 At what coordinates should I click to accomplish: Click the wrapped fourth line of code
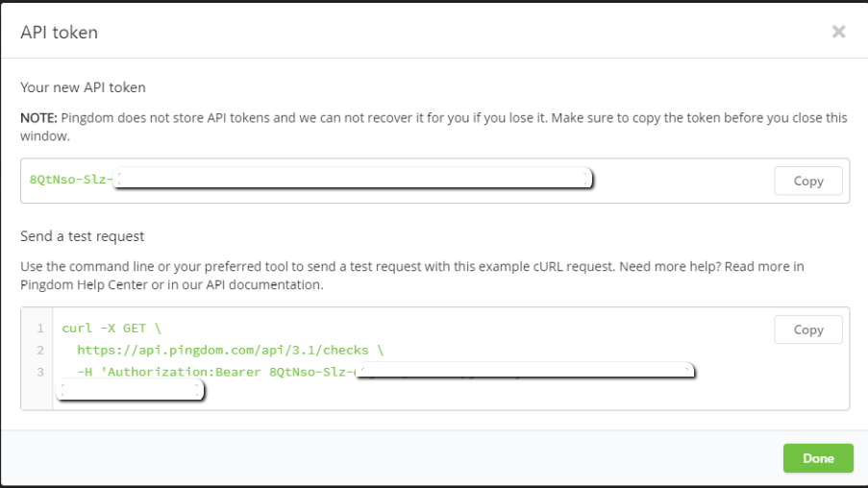click(130, 391)
